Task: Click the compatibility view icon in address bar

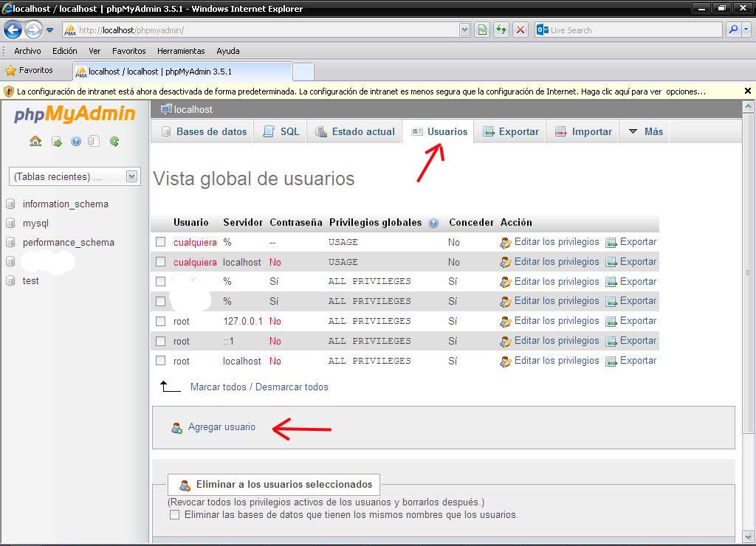Action: [482, 30]
